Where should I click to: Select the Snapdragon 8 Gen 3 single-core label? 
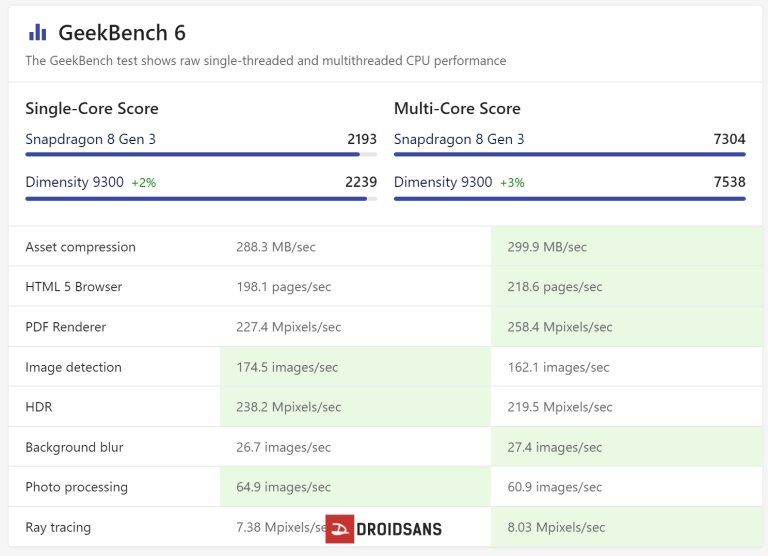pos(90,139)
